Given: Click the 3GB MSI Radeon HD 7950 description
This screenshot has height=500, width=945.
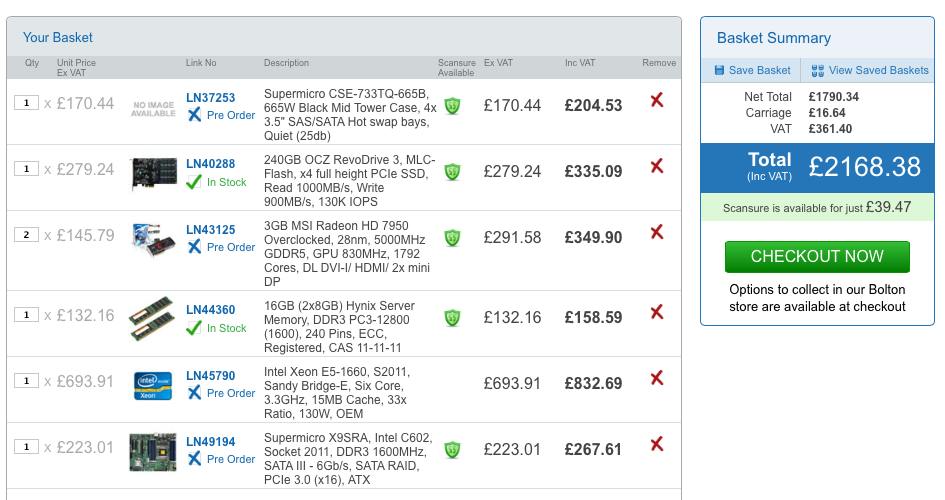Looking at the screenshot, I should 347,254.
